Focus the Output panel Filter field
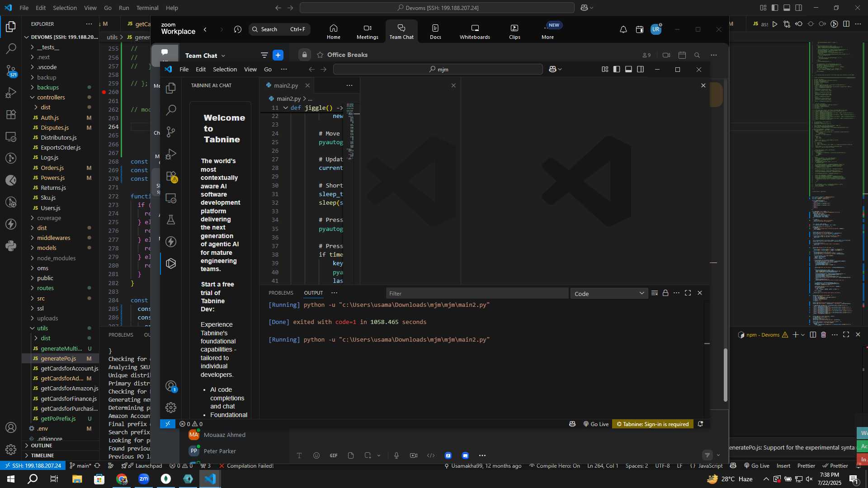Viewport: 868px width, 488px height. (x=477, y=294)
